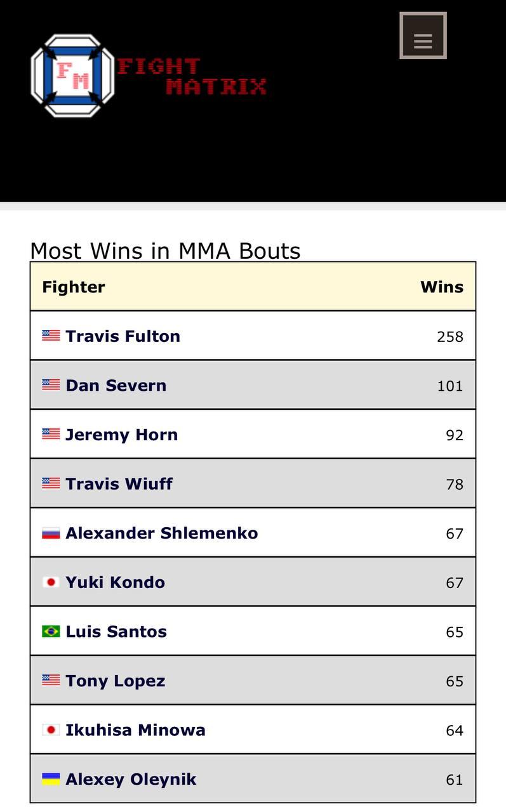Open the hamburger menu button

[x=423, y=36]
